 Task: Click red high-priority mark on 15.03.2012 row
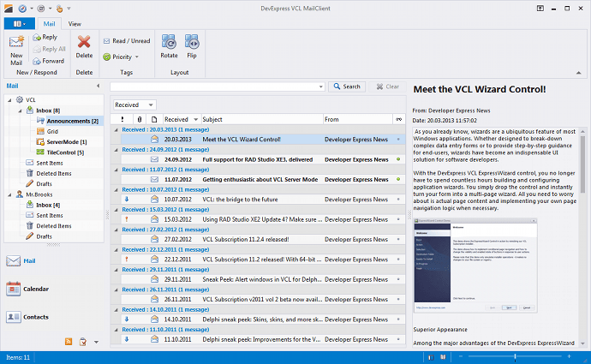click(x=127, y=219)
